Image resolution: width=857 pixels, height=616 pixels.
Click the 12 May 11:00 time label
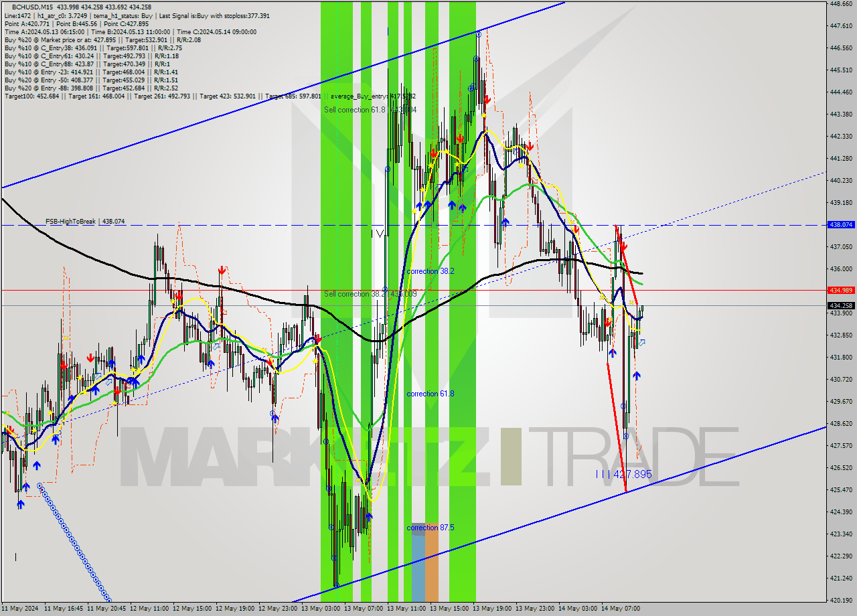pos(149,609)
